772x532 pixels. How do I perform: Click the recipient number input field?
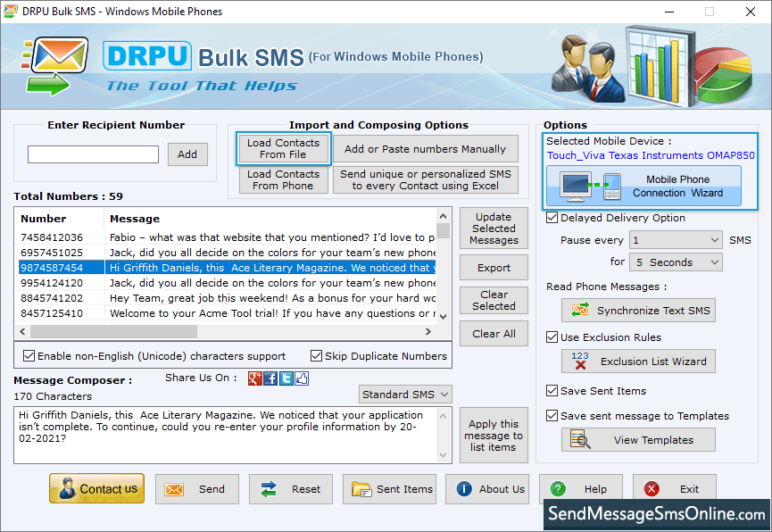pos(93,154)
